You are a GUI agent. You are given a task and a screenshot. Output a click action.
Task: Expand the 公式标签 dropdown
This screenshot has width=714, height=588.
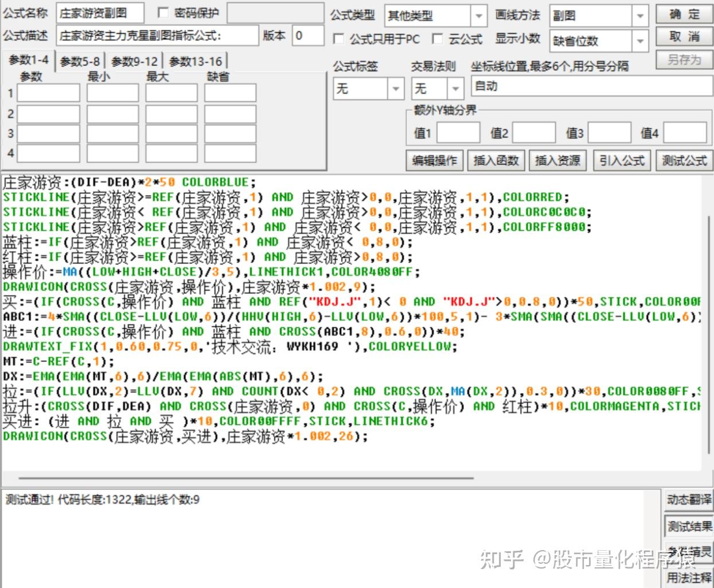coord(395,89)
